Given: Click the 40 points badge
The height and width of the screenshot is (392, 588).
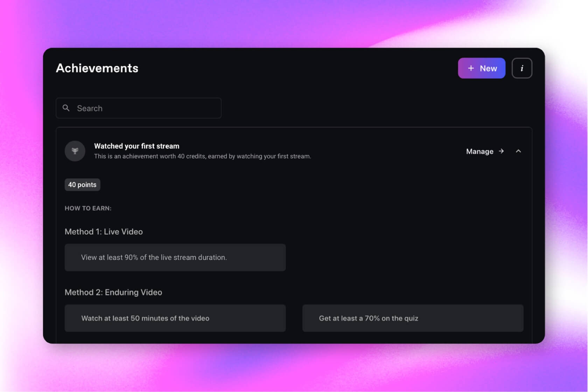Looking at the screenshot, I should click(x=82, y=185).
